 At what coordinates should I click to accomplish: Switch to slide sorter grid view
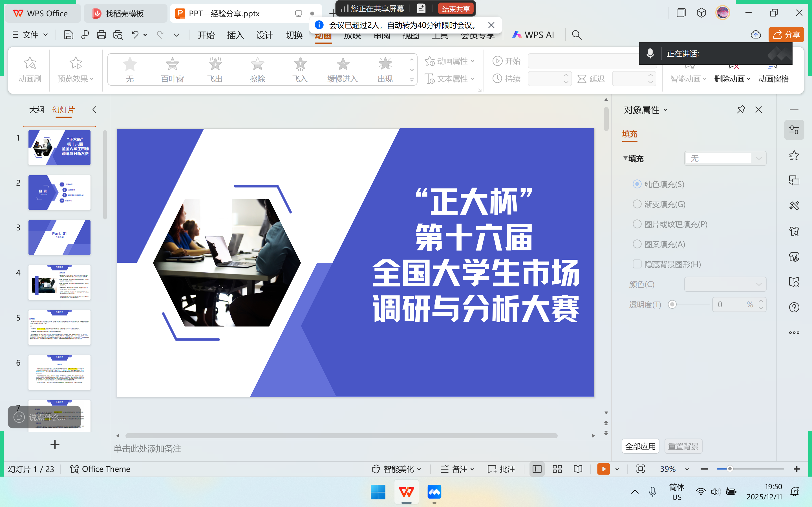coord(557,469)
